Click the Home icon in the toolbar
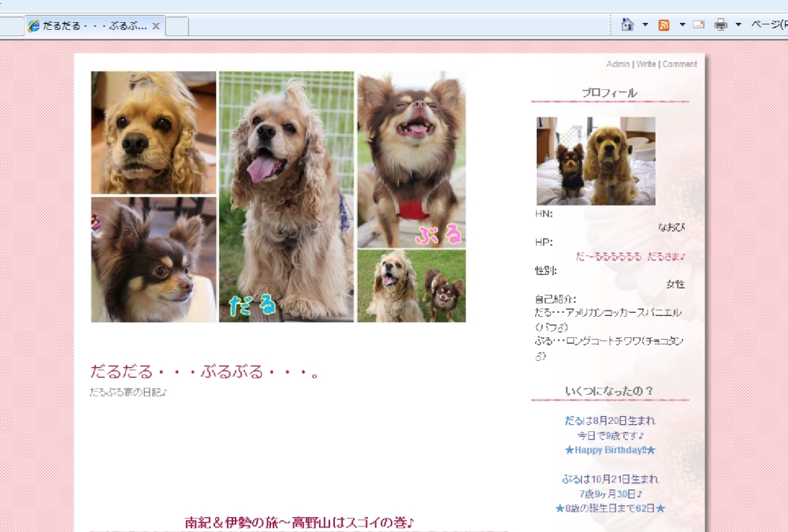 tap(627, 24)
